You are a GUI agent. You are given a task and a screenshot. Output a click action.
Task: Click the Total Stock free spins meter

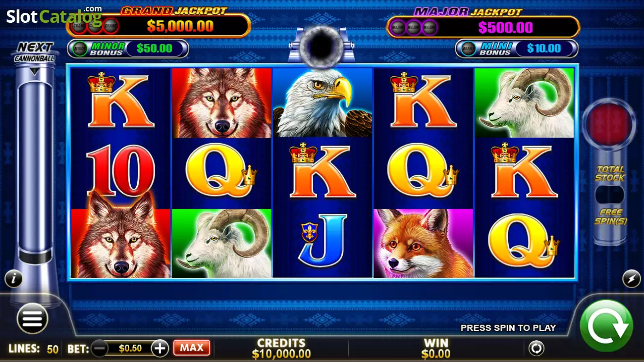pyautogui.click(x=609, y=195)
